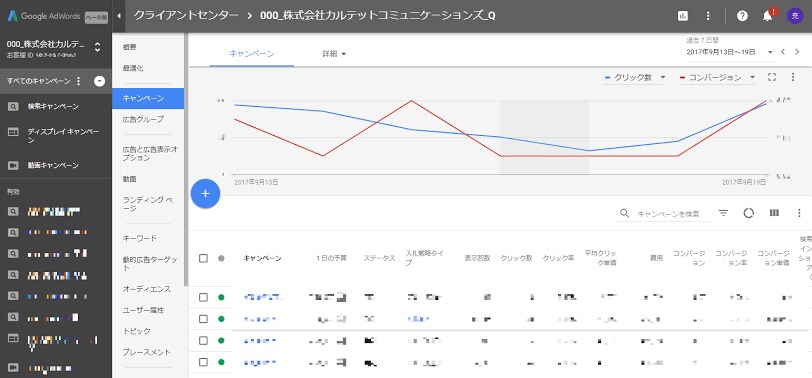This screenshot has width=812, height=378.
Task: Go to next date range arrow
Action: coord(797,52)
